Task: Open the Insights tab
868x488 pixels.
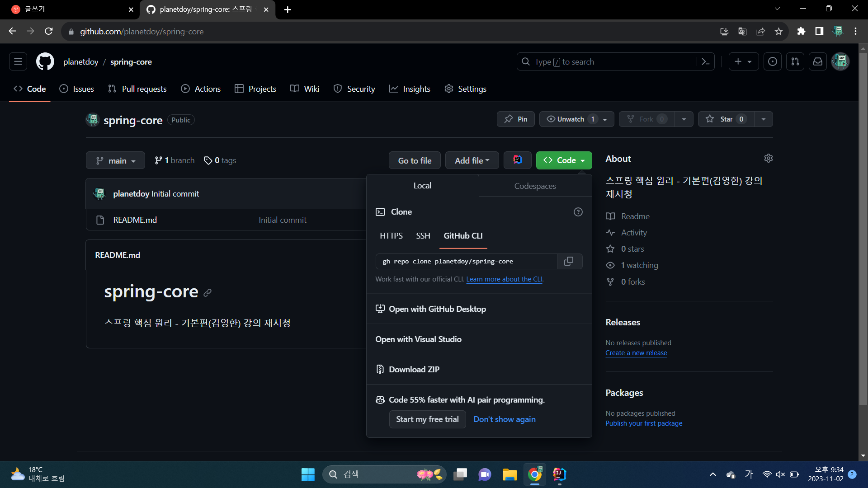Action: pyautogui.click(x=410, y=89)
